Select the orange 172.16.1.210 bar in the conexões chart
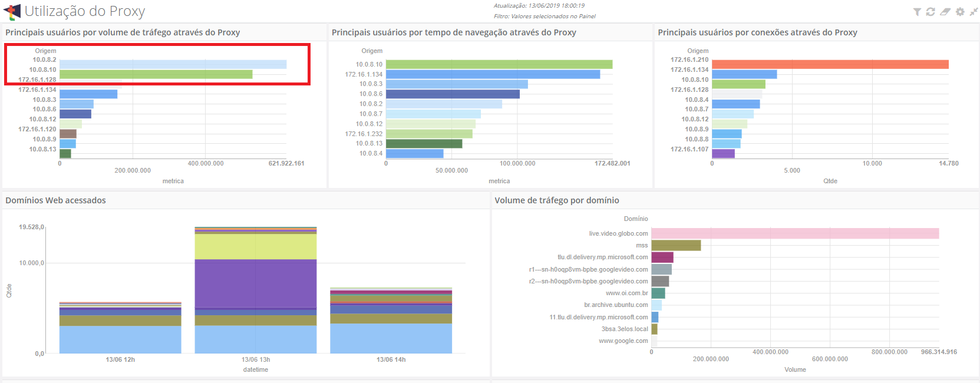The width and height of the screenshot is (980, 383). tap(830, 64)
